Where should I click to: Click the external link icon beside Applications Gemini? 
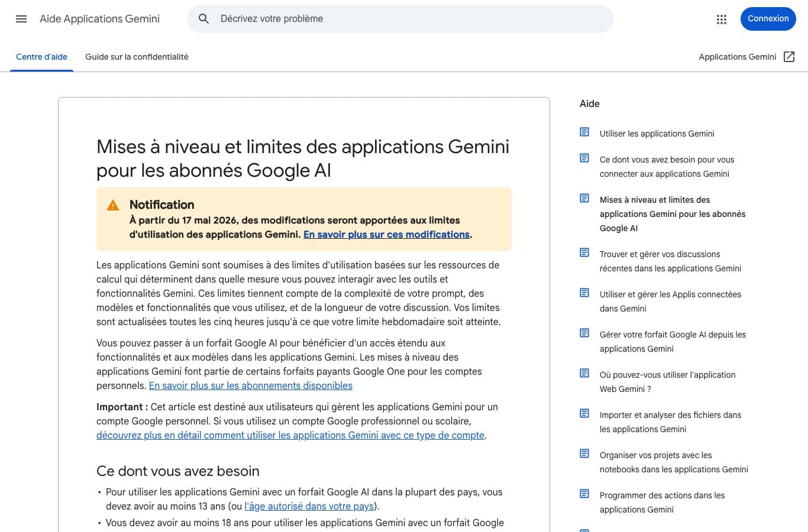coord(789,57)
